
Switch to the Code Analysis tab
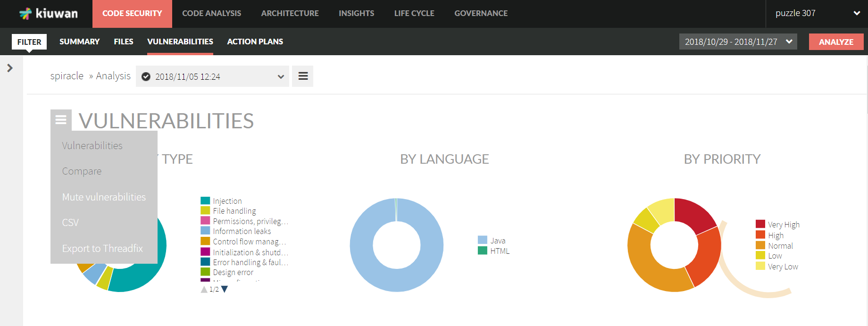(211, 13)
